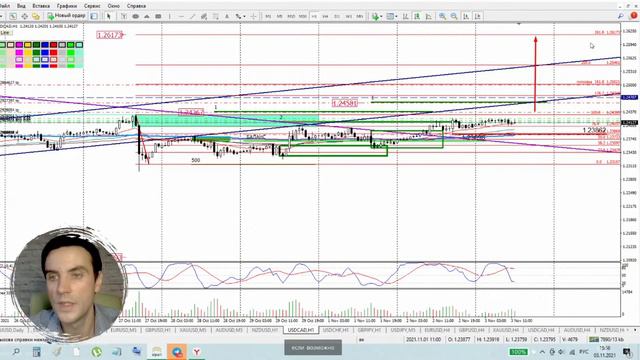Viewport: 640px width, 360px height.
Task: Switch to the USDCHF,H1 chart tab
Action: click(x=336, y=330)
